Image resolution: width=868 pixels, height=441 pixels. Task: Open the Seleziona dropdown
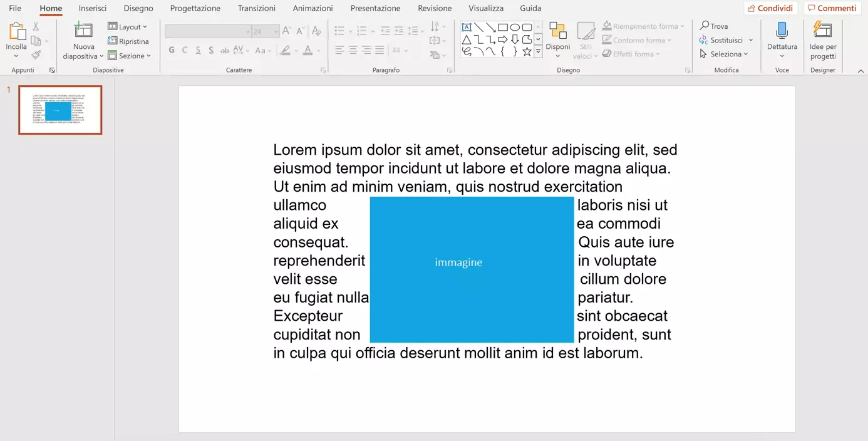click(725, 54)
